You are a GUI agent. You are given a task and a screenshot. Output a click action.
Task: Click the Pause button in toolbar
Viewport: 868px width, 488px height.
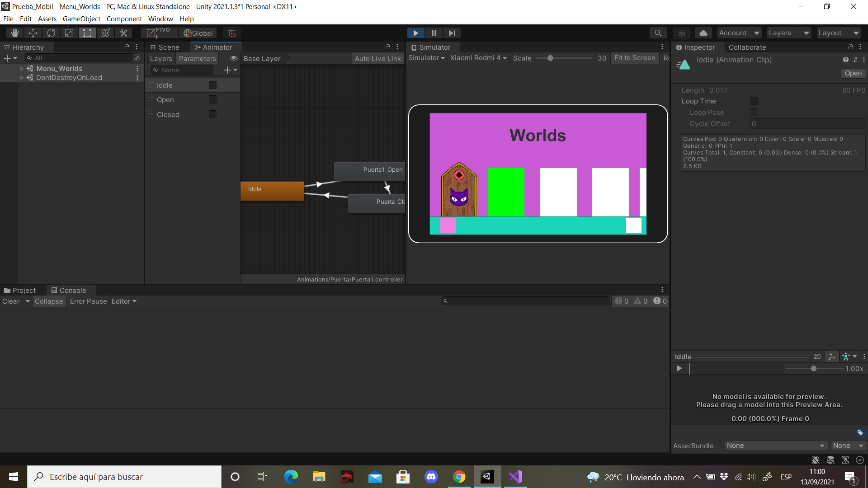434,33
